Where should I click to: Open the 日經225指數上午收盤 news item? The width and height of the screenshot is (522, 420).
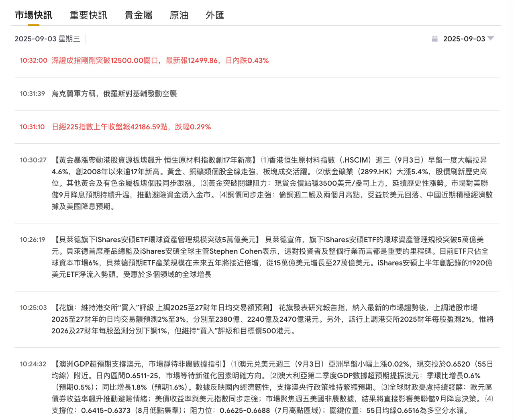click(x=131, y=127)
